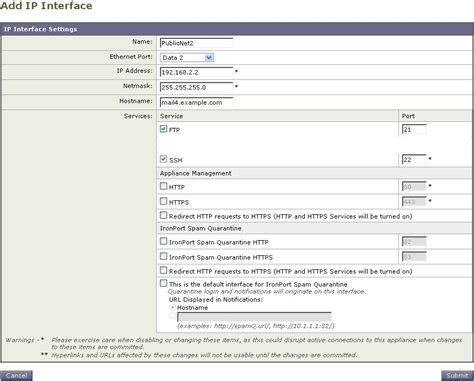Uncheck the SSH service checkbox
The height and width of the screenshot is (381, 474).
[163, 159]
